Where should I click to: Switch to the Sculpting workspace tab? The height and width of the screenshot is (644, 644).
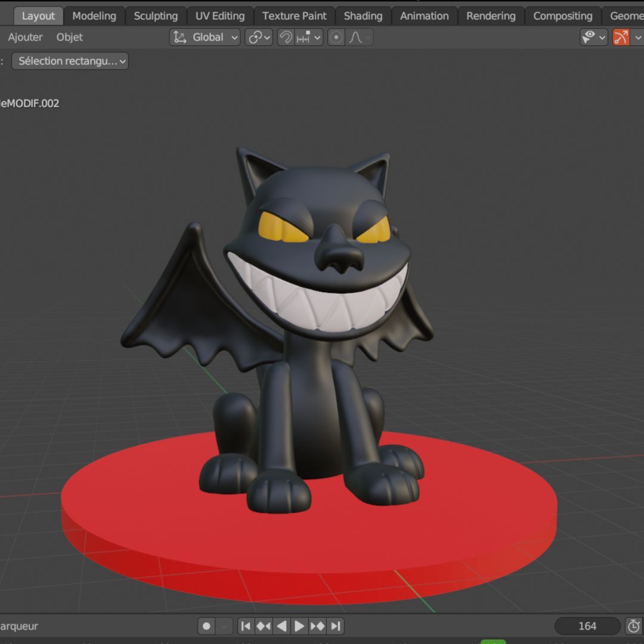click(156, 16)
